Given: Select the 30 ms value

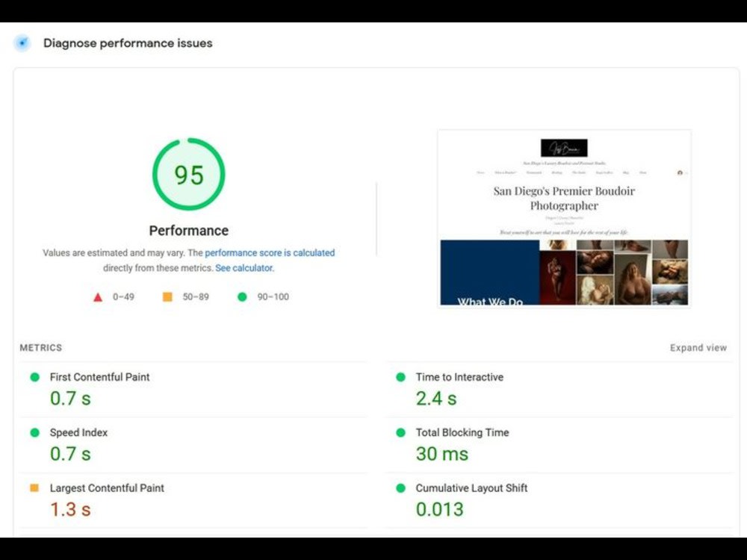Looking at the screenshot, I should 442,454.
